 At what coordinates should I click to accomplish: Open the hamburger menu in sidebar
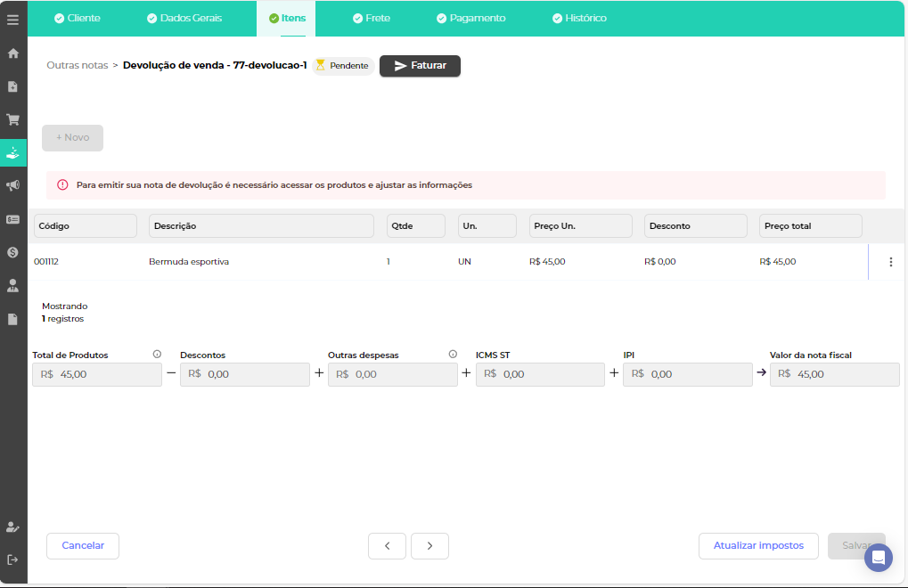tap(12, 20)
